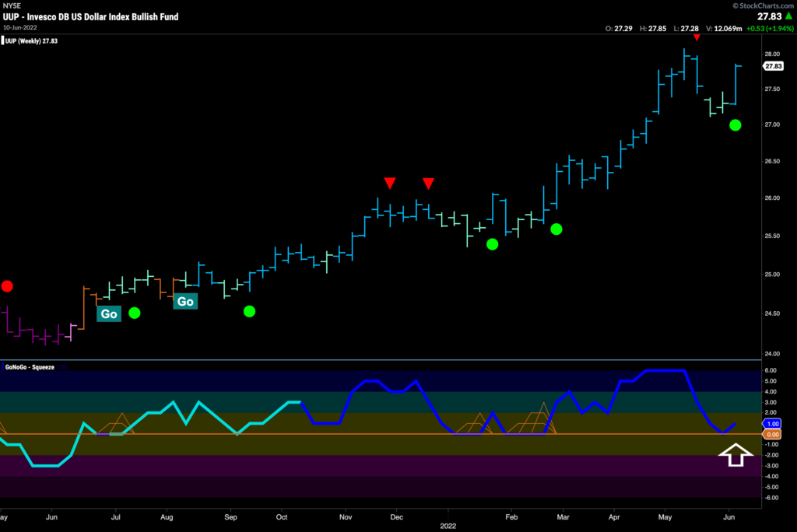This screenshot has width=797, height=532.
Task: Click the 27.83 current price tag on axis
Action: (x=773, y=66)
